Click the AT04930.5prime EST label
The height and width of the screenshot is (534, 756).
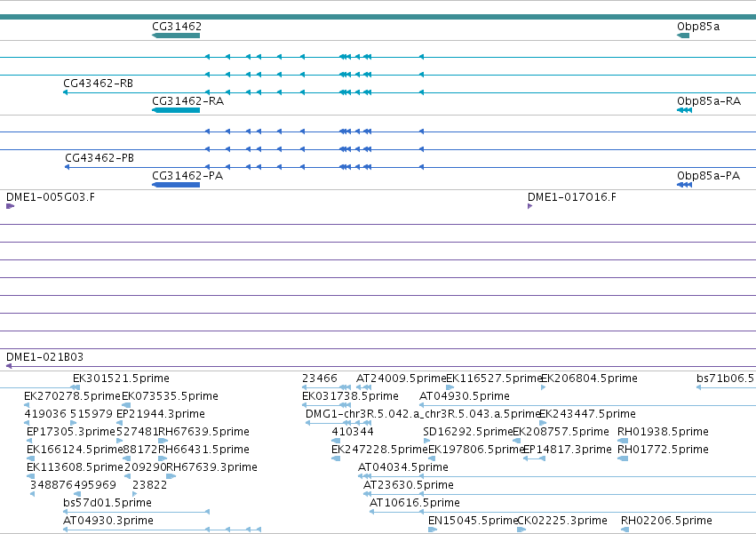click(x=465, y=396)
